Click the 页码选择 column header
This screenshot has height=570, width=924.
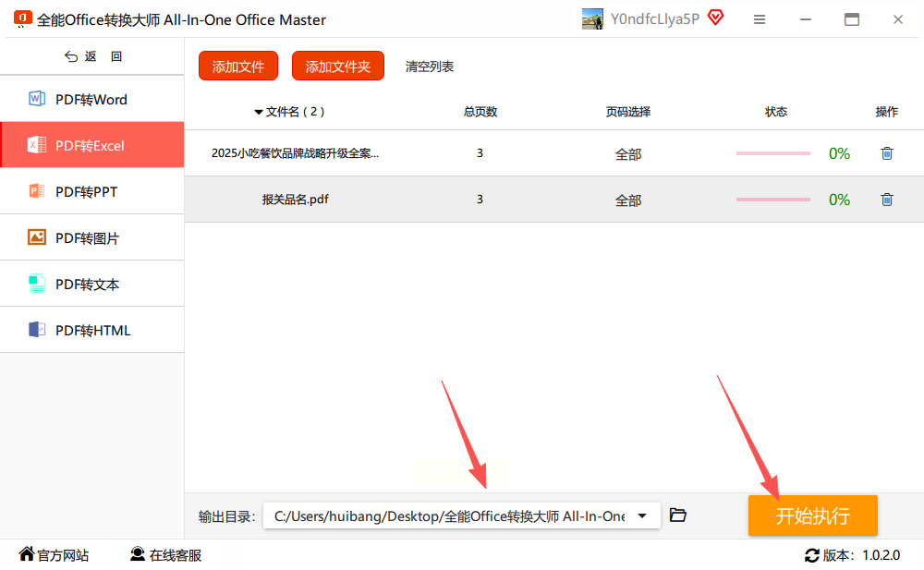[x=628, y=112]
